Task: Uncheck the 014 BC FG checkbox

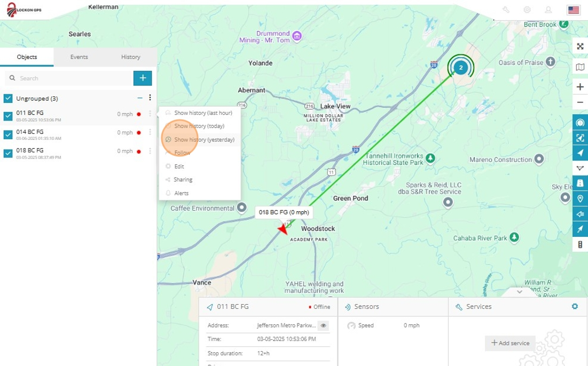Action: (8, 134)
